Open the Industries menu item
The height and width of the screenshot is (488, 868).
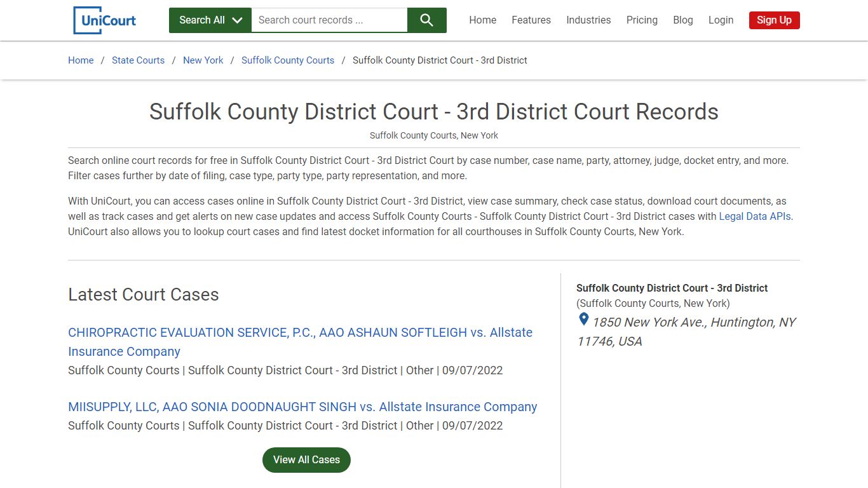coord(588,20)
